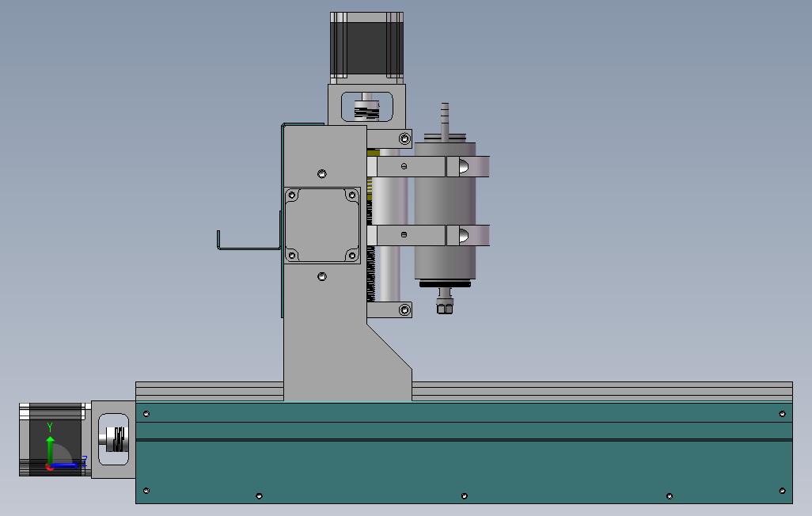812x516 pixels.
Task: Click the shaft coupling beside the left motor
Action: coord(117,439)
